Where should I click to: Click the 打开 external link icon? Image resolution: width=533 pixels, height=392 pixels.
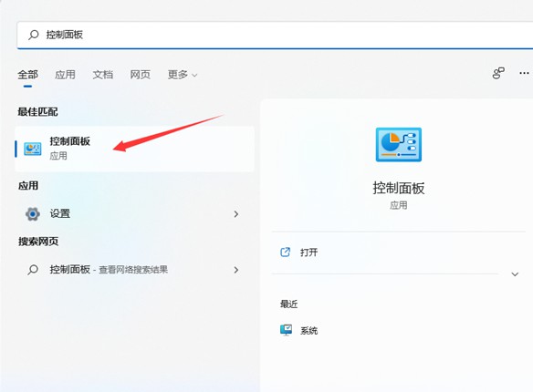[x=285, y=253]
